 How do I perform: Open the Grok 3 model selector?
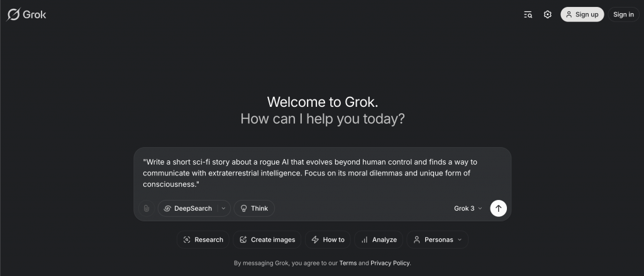[x=468, y=208]
